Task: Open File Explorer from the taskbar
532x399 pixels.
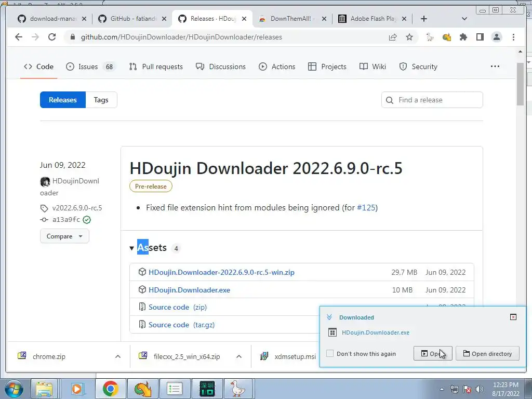Action: (45, 389)
